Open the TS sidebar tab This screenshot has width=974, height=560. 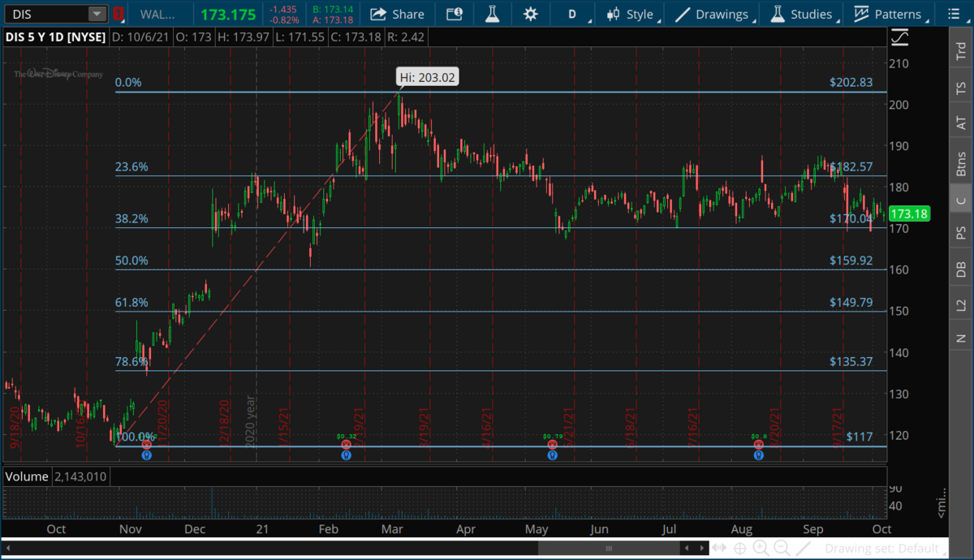pyautogui.click(x=961, y=88)
